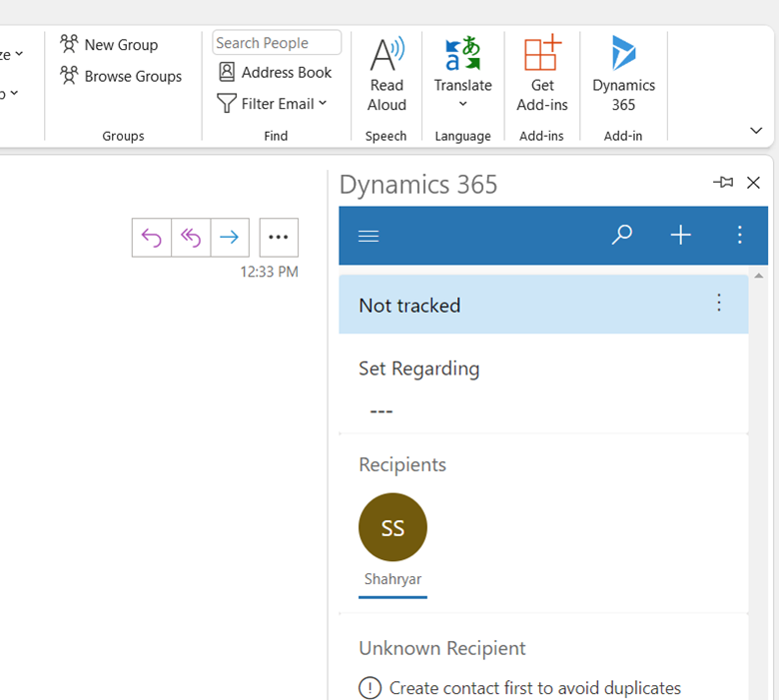Open more email actions menu
This screenshot has width=779, height=700.
tap(279, 238)
